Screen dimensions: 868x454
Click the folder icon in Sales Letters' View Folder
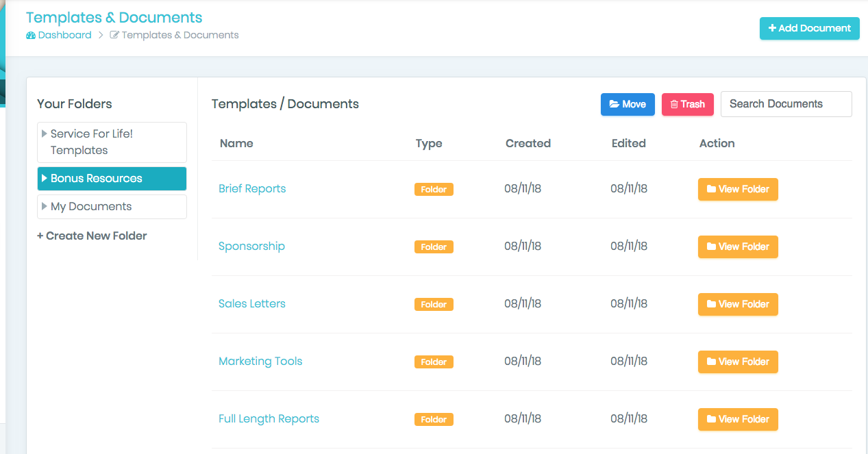tap(711, 305)
